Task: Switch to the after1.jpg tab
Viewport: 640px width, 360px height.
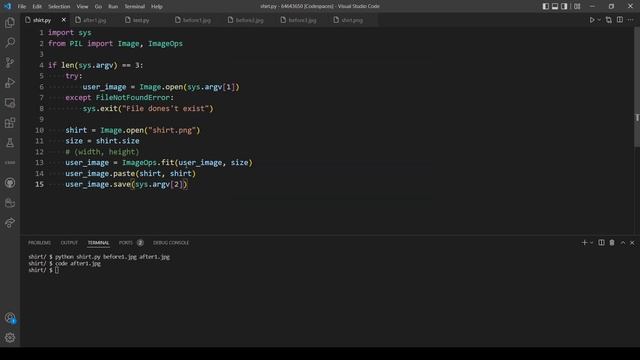Action: (x=94, y=20)
